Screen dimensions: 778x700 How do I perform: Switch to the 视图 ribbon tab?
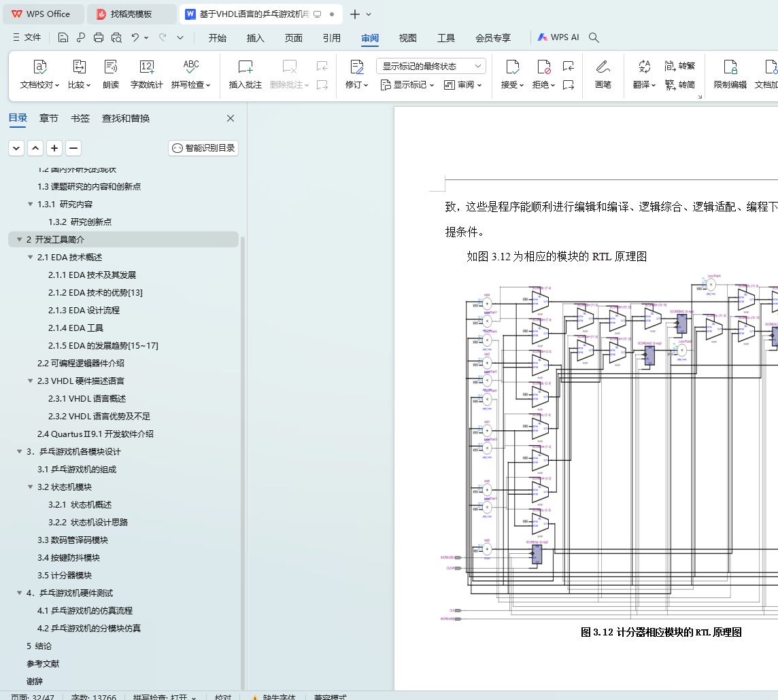pyautogui.click(x=408, y=37)
